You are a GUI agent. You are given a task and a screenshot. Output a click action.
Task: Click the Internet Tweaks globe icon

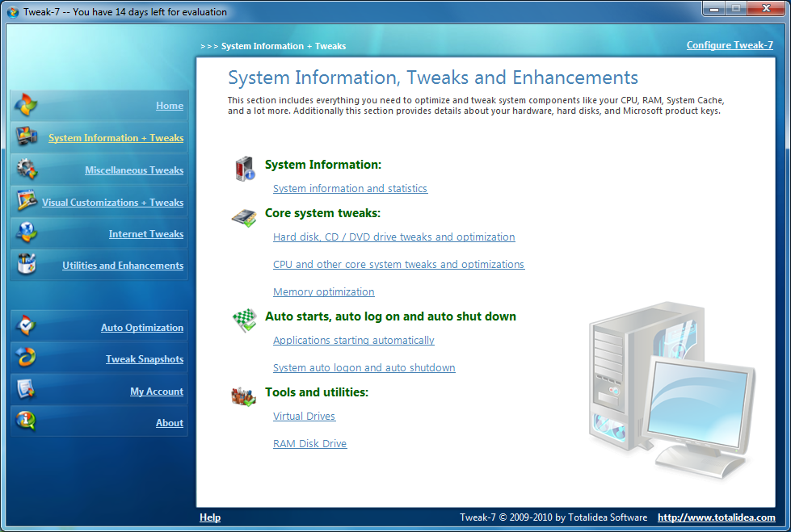[x=25, y=232]
